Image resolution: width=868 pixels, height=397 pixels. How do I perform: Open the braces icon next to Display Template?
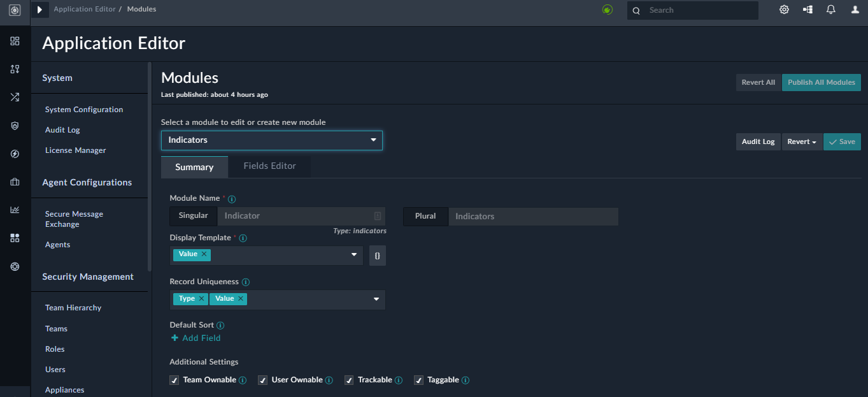[377, 255]
